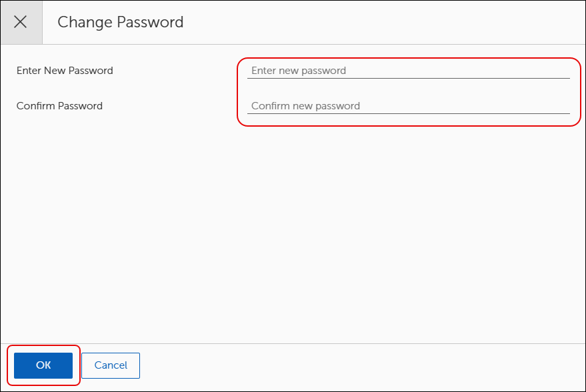Confirm the password change with OK
Image resolution: width=586 pixels, height=392 pixels.
(x=43, y=365)
